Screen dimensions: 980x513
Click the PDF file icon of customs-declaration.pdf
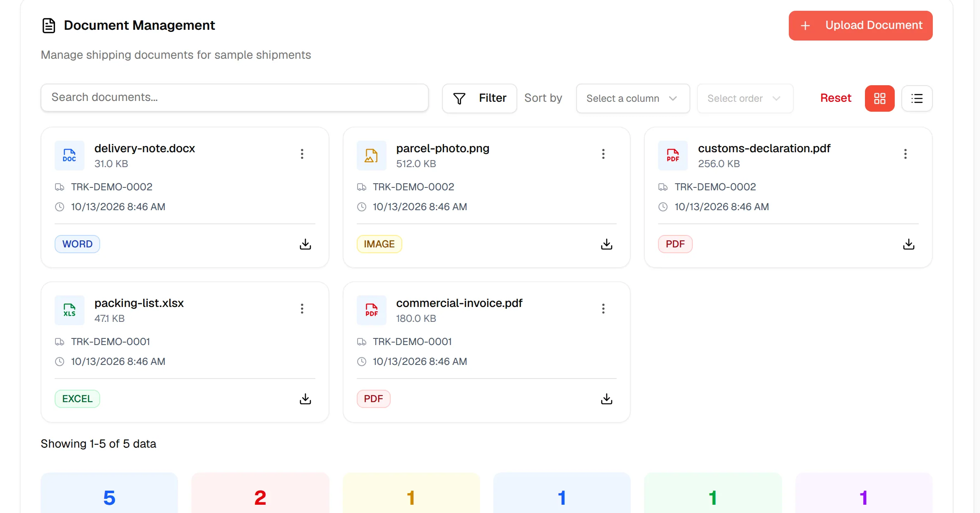pos(673,156)
